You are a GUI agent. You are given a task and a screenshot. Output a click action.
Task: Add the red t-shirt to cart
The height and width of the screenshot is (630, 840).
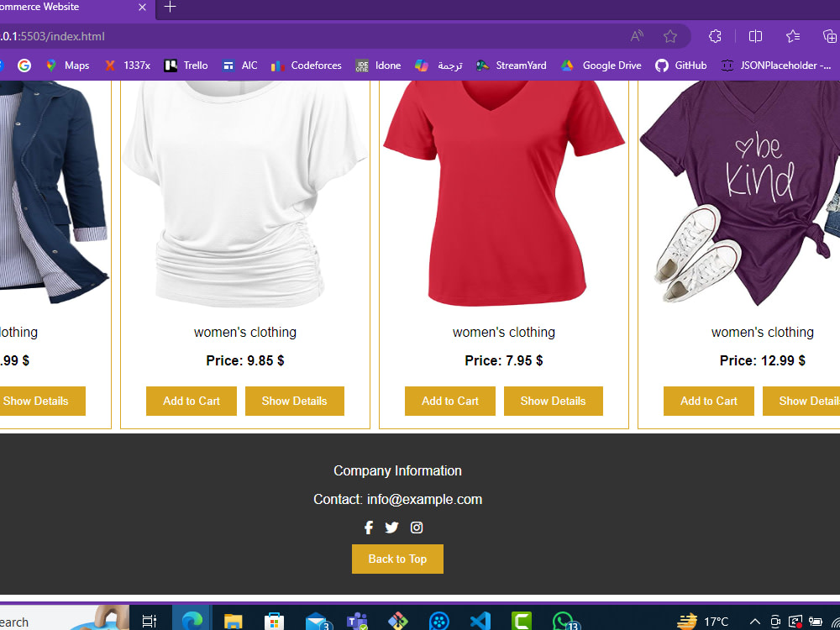click(x=449, y=401)
